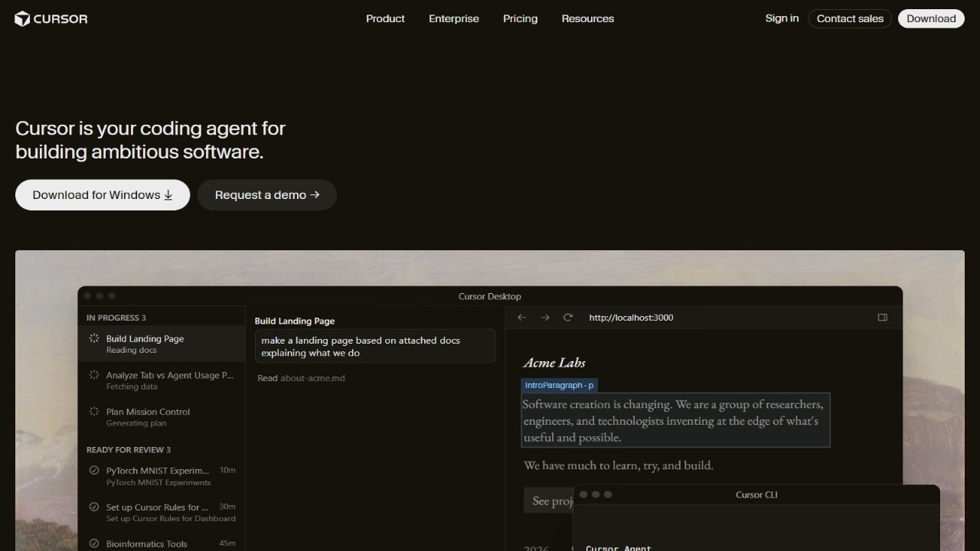Click the spinner icon beside Analyze Tab task
Viewport: 980px width, 551px height.
click(x=94, y=375)
